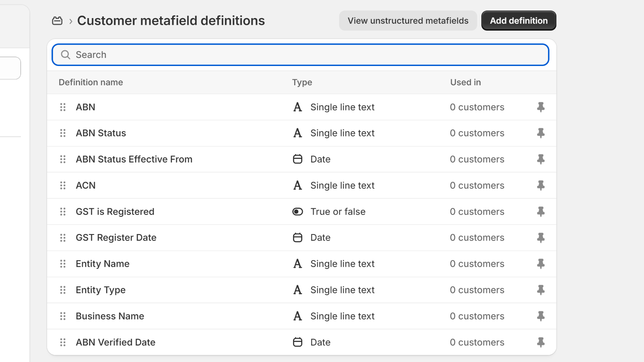The height and width of the screenshot is (362, 644).
Task: Toggle the pin for Entity Type
Action: click(541, 290)
